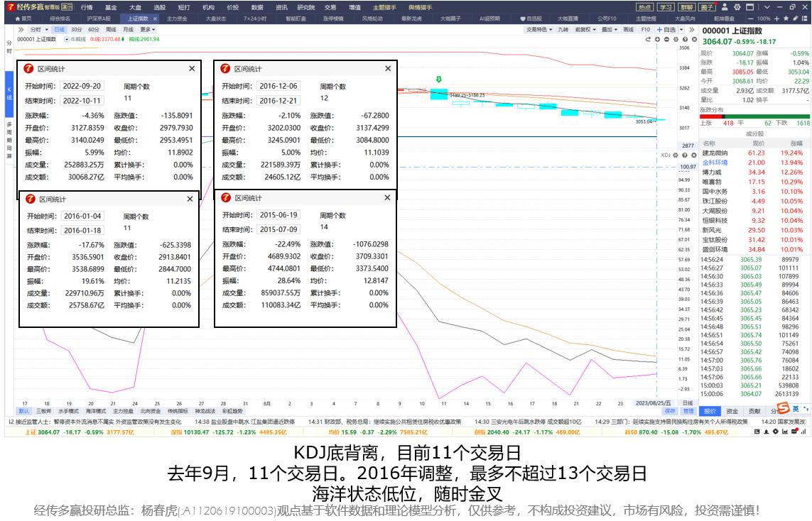Open the 叠加 overlay dropdown
This screenshot has width=812, height=521.
coord(609,30)
